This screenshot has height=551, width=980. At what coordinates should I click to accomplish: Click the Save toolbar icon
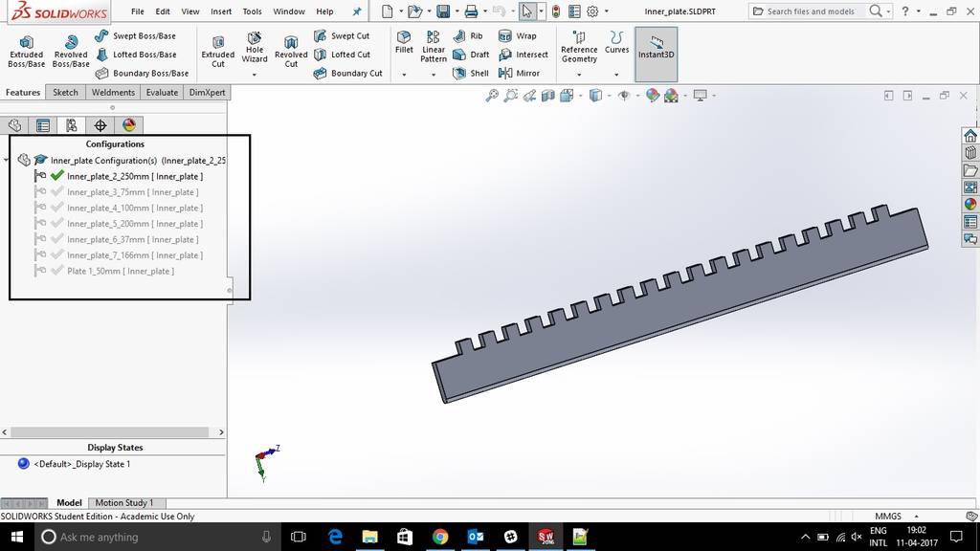[x=443, y=11]
